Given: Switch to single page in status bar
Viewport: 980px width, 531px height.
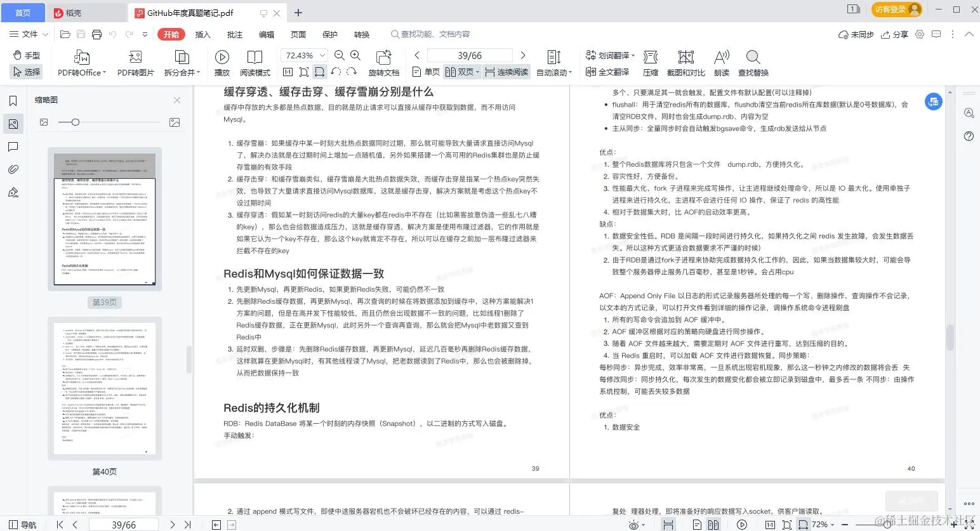Looking at the screenshot, I should (697, 525).
